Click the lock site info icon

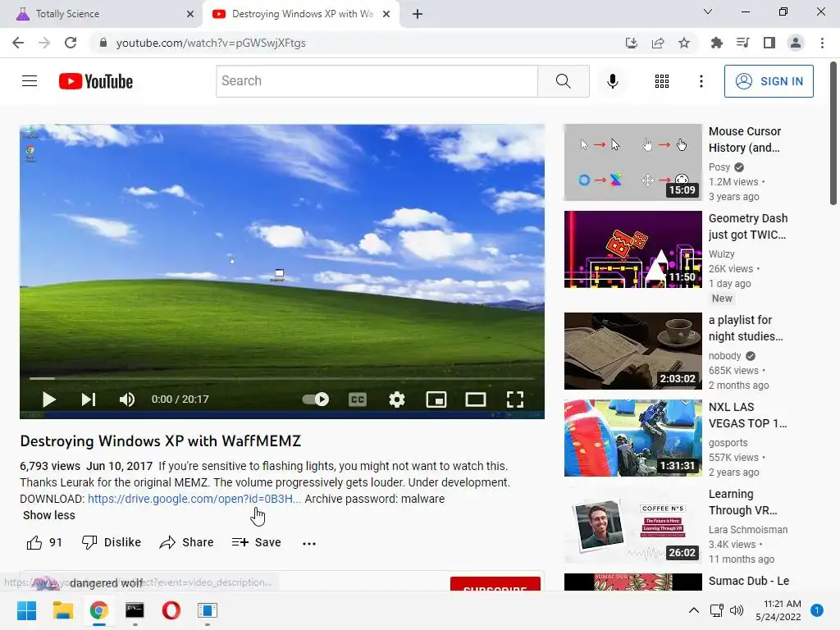103,43
